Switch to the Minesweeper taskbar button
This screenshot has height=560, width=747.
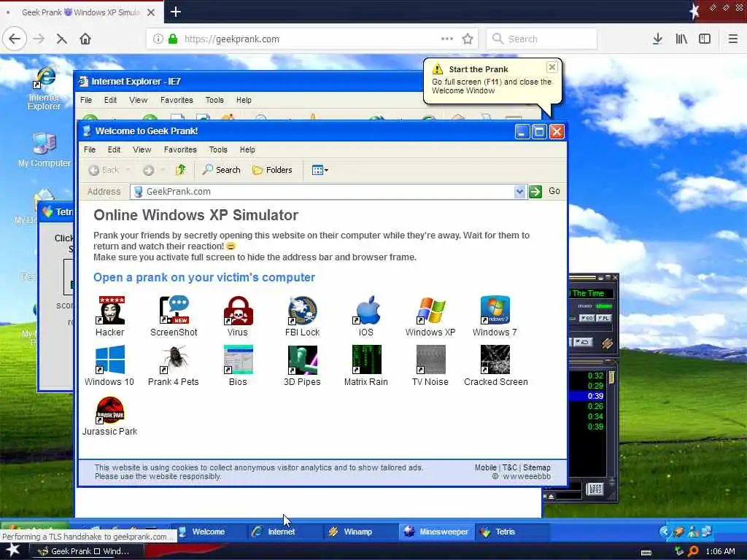(x=436, y=532)
